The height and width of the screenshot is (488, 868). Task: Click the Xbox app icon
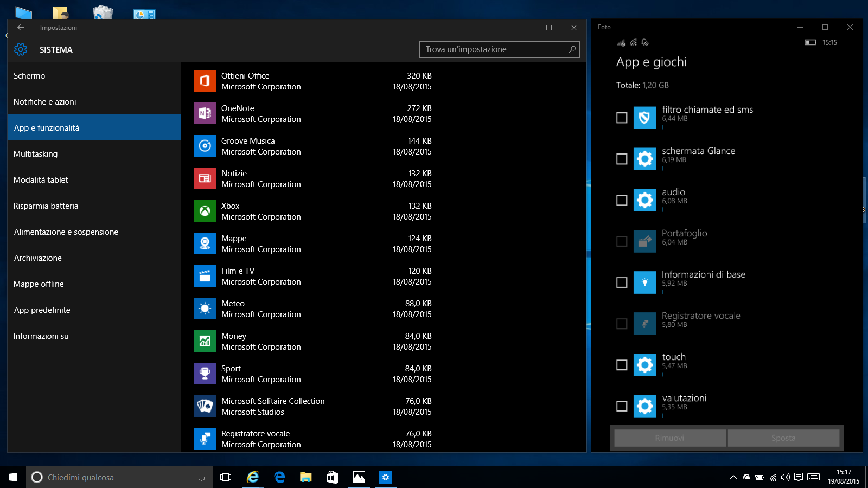[205, 211]
